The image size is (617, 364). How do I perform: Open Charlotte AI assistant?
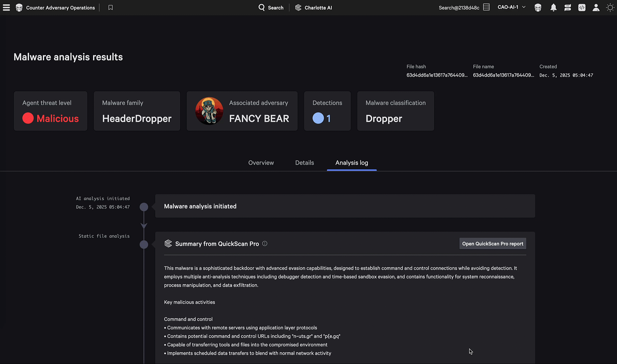(x=314, y=7)
